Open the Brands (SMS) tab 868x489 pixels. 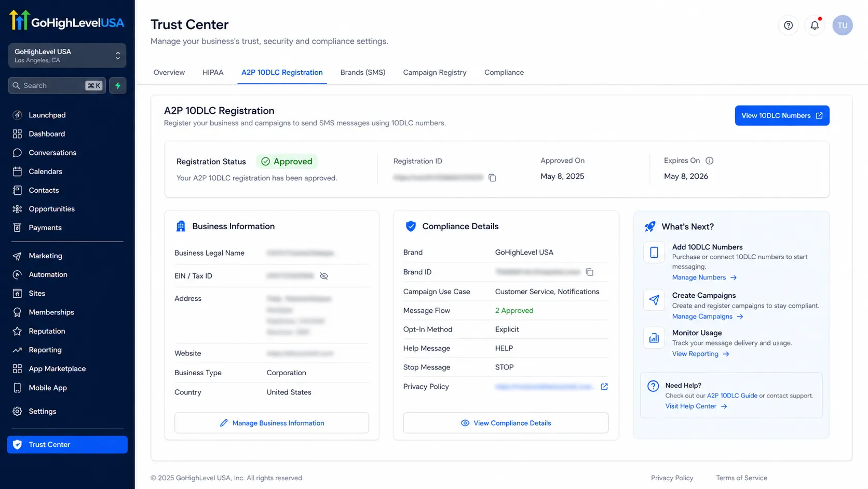pyautogui.click(x=363, y=72)
